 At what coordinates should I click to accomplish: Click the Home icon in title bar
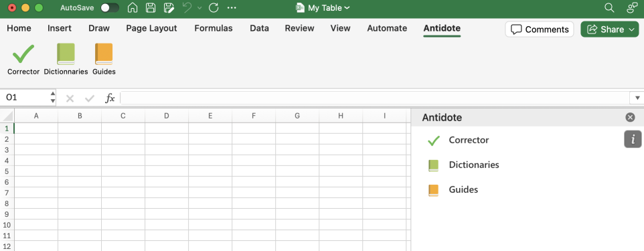(133, 8)
